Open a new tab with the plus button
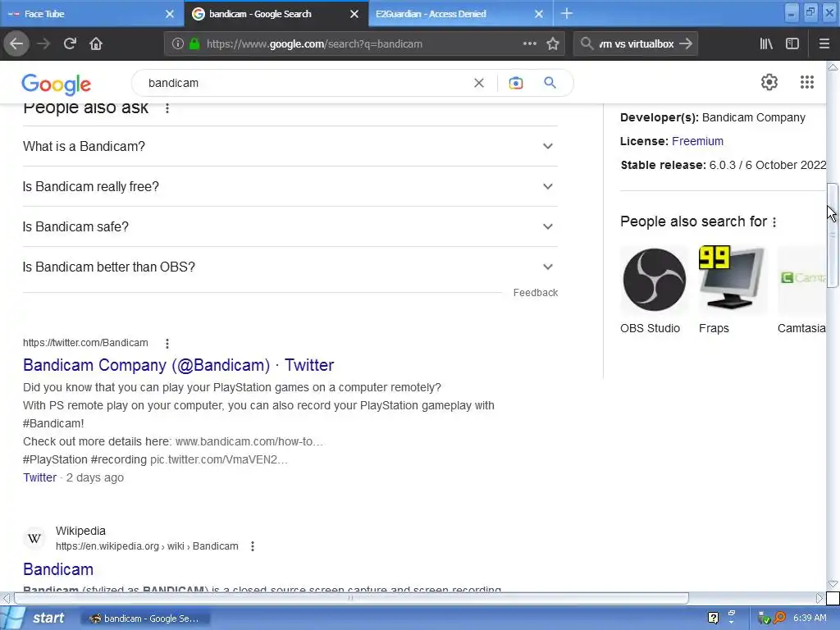This screenshot has height=630, width=840. 567,13
